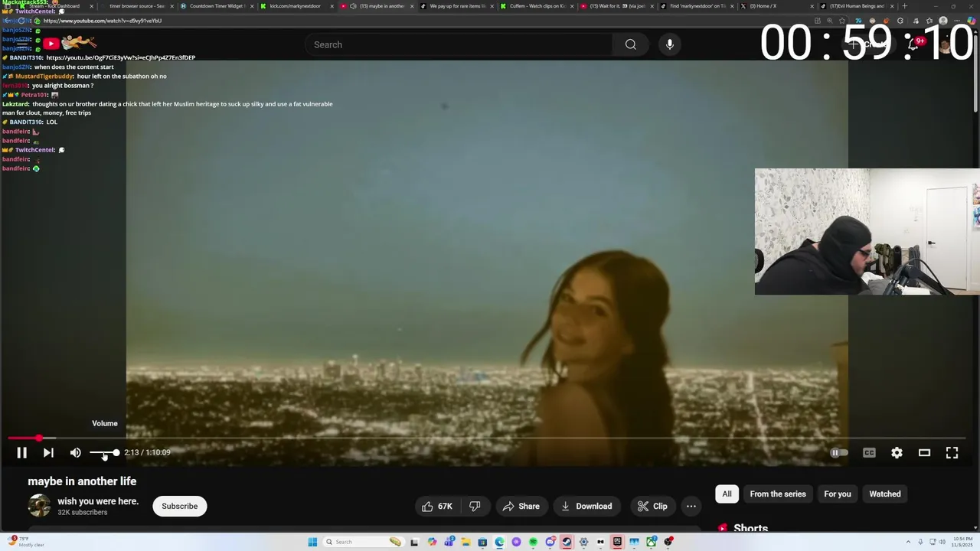Open Windows Settings from taskbar
This screenshot has height=551, width=980.
coord(583,542)
